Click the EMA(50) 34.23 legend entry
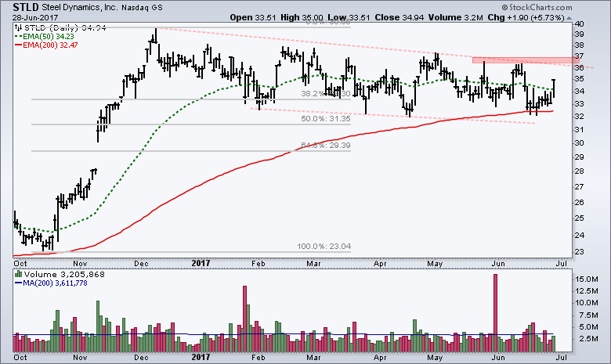 pyautogui.click(x=49, y=37)
